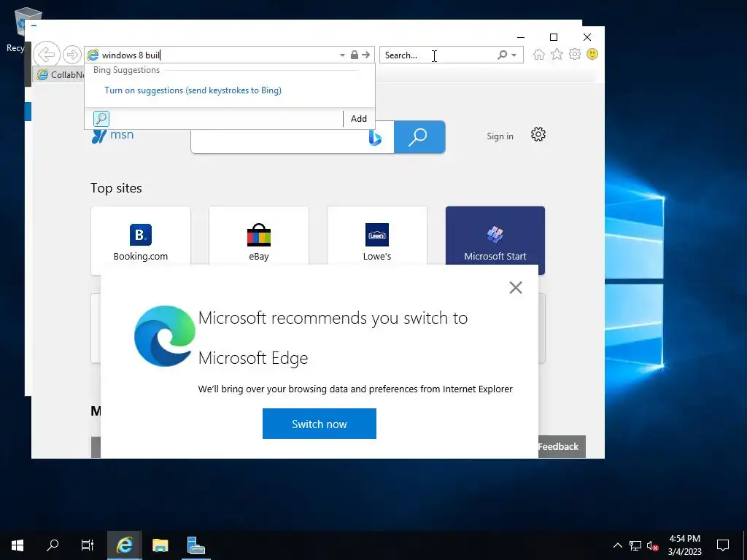Click the muted volume tray icon

tap(653, 545)
